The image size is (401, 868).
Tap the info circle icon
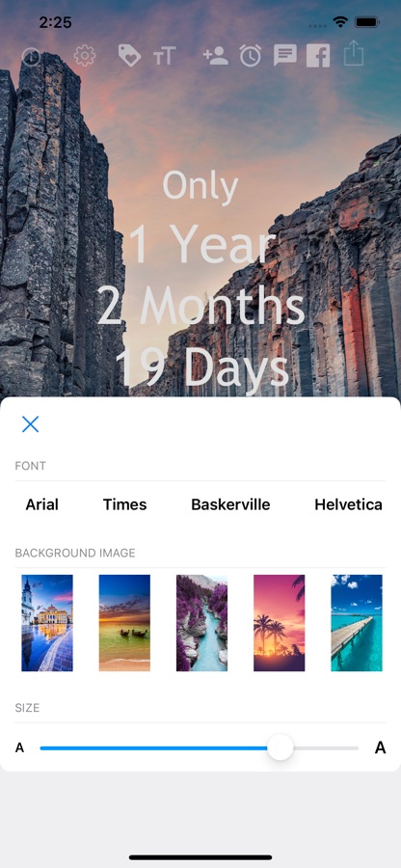click(31, 56)
